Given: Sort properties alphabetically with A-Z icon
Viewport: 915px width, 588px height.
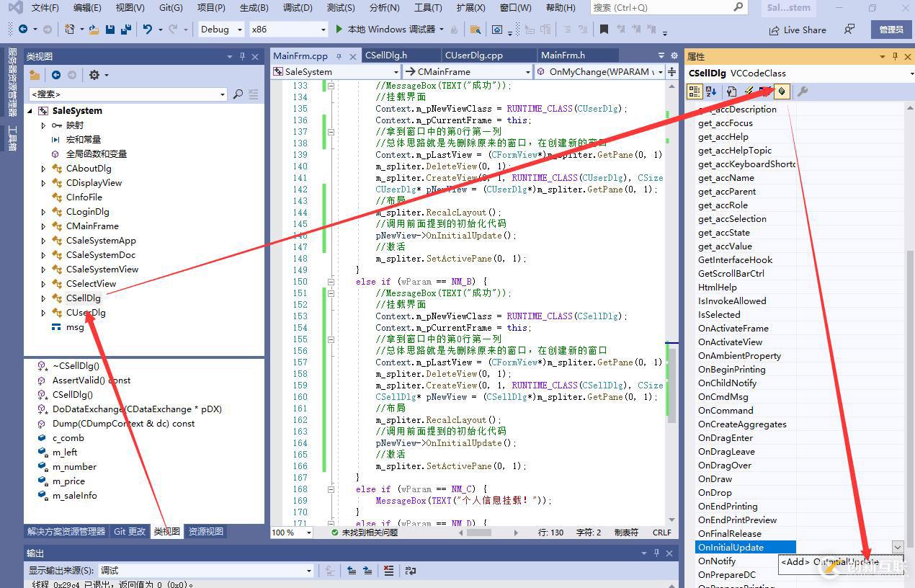Looking at the screenshot, I should click(x=711, y=92).
